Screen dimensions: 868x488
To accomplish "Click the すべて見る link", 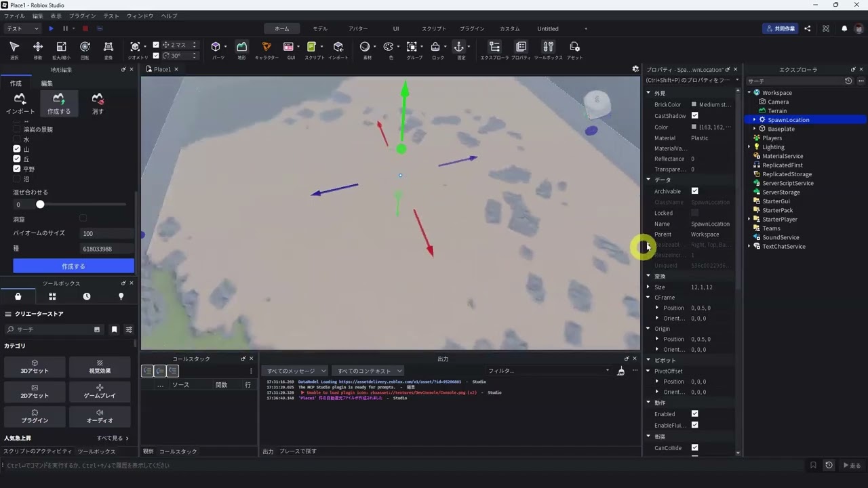I will (113, 438).
